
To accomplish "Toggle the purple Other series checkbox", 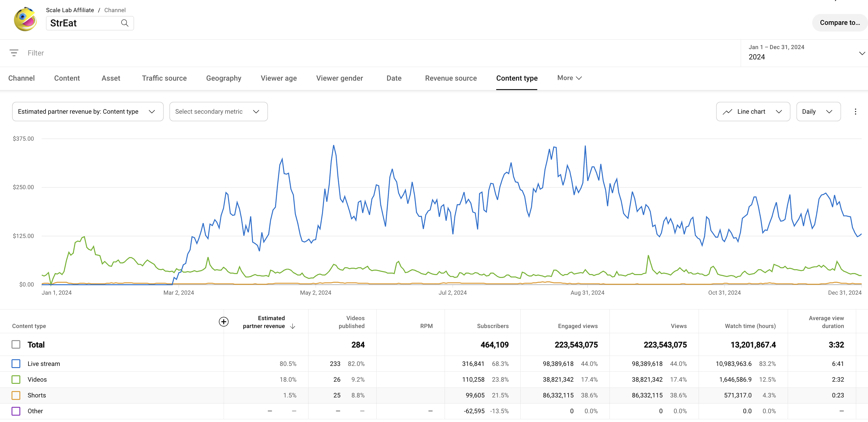I will [x=16, y=411].
